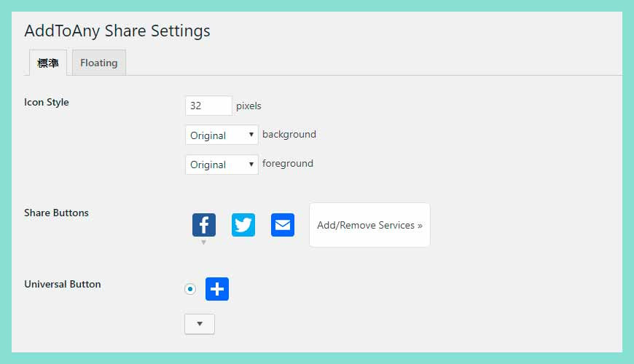Click the "foreground" label text
Screen dimensions: 634x364
click(288, 163)
